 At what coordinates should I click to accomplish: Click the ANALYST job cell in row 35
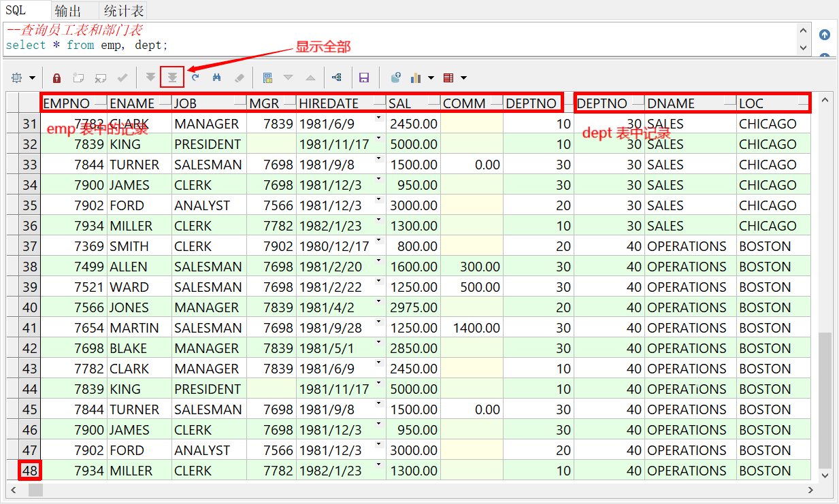(x=209, y=205)
